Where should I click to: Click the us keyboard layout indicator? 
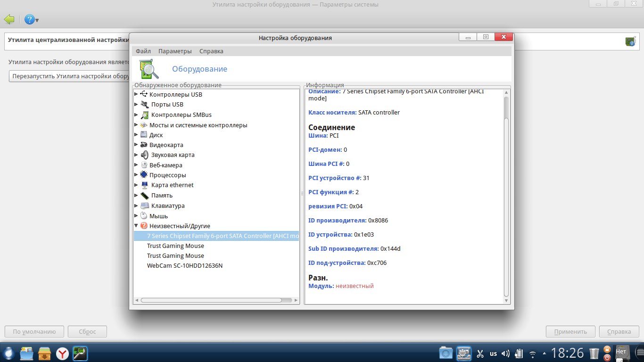(x=493, y=354)
